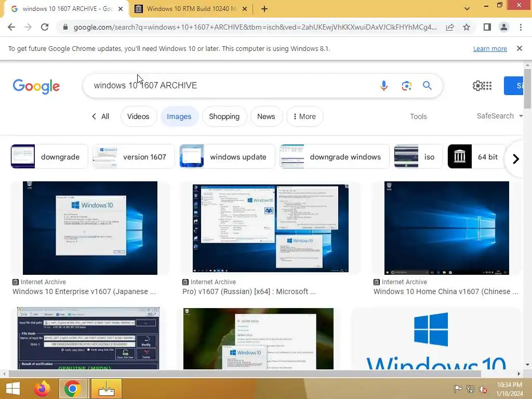Select the version 1607 chip
Screen dimensions: 532x399
pos(134,156)
